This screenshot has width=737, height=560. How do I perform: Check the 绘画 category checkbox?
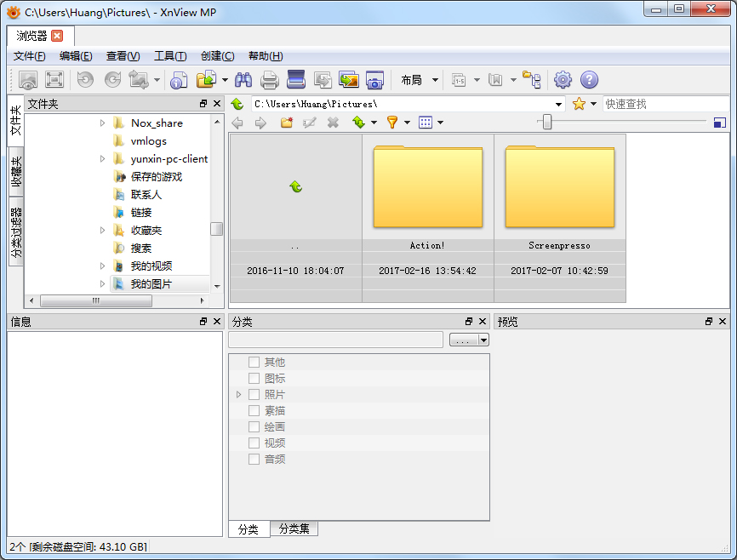coord(254,427)
